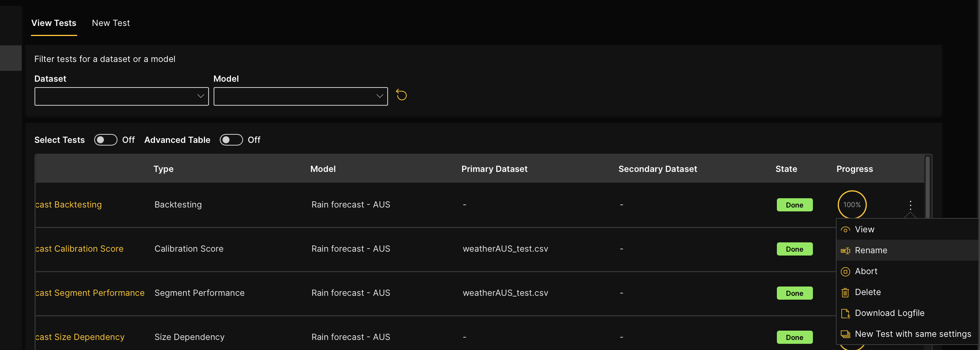Viewport: 980px width, 350px height.
Task: Turn on the Advanced Table switch
Action: click(231, 140)
